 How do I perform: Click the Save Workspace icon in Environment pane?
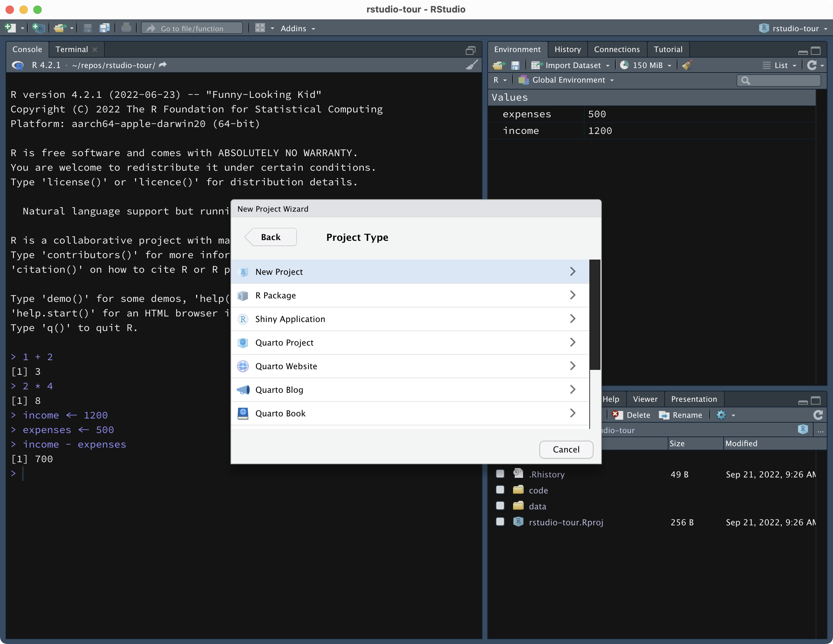coord(515,66)
